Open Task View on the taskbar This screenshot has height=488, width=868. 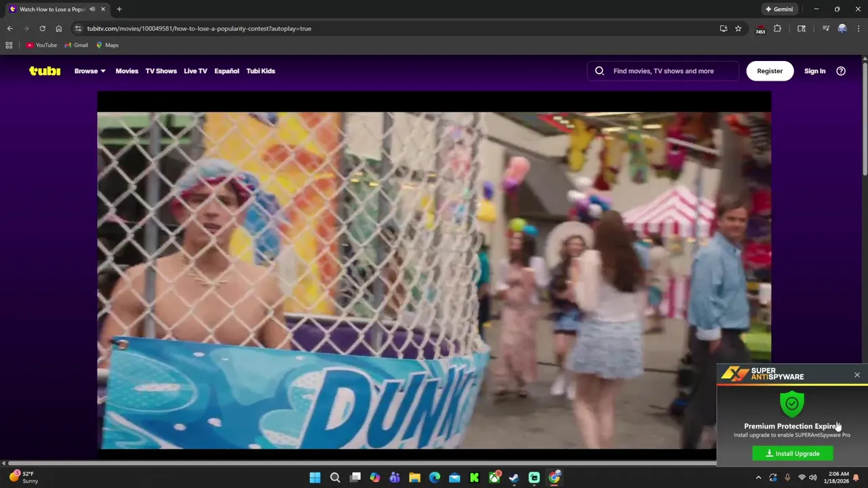(x=355, y=477)
